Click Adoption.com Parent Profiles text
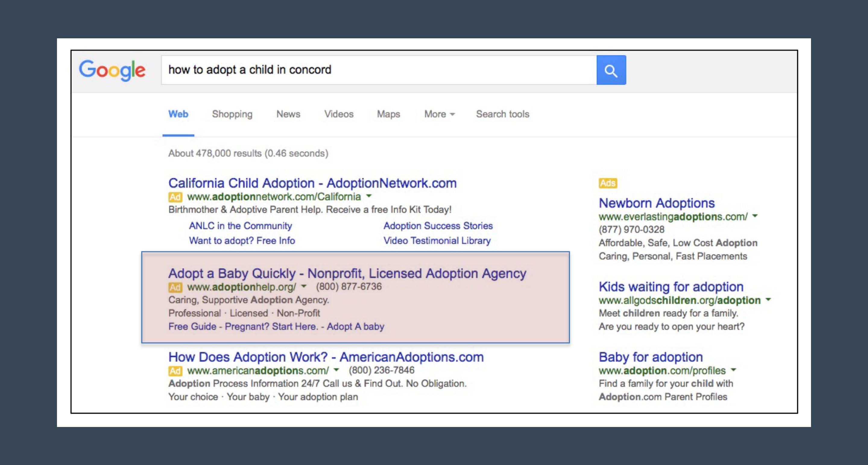 click(663, 397)
